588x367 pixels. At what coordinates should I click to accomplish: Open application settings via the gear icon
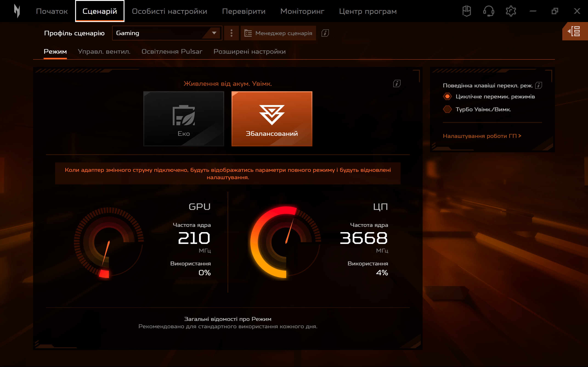(x=511, y=11)
